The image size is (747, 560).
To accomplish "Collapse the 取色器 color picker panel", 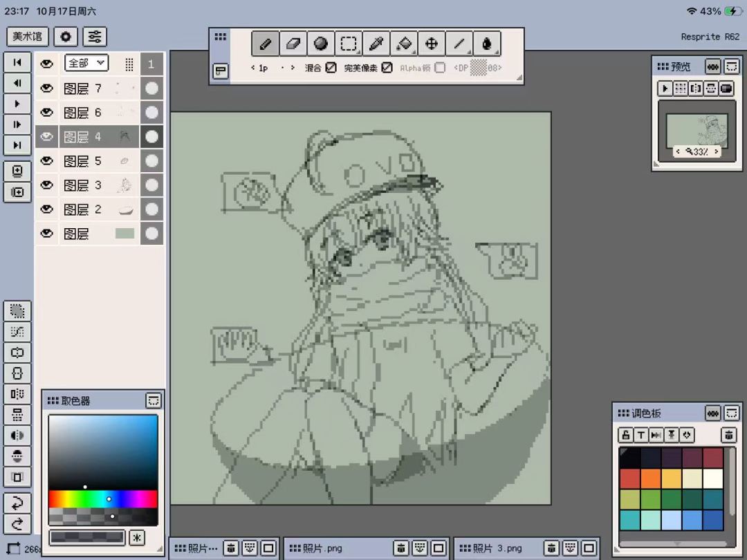I will point(154,400).
